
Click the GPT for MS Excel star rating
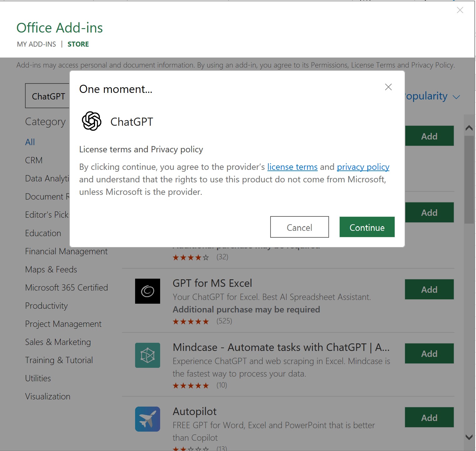(191, 322)
